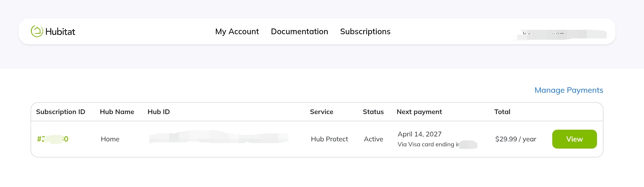Click the blurred Hub ID value
The height and width of the screenshot is (187, 644).
pos(219,137)
